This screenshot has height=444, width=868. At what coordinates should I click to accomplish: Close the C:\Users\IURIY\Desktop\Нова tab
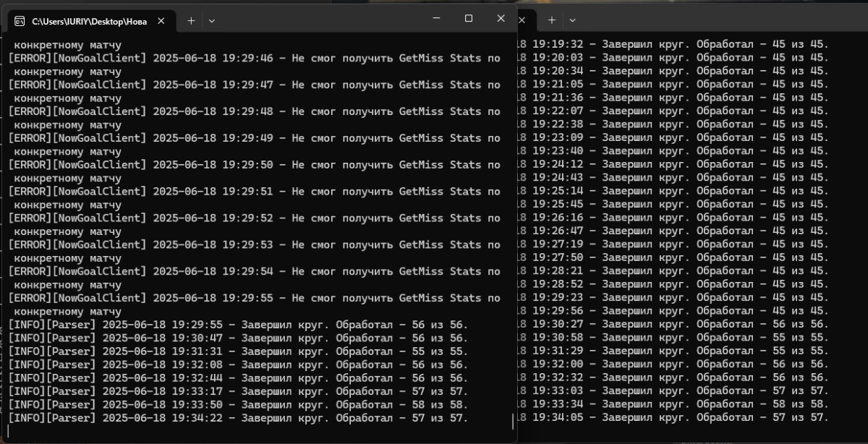(x=161, y=21)
